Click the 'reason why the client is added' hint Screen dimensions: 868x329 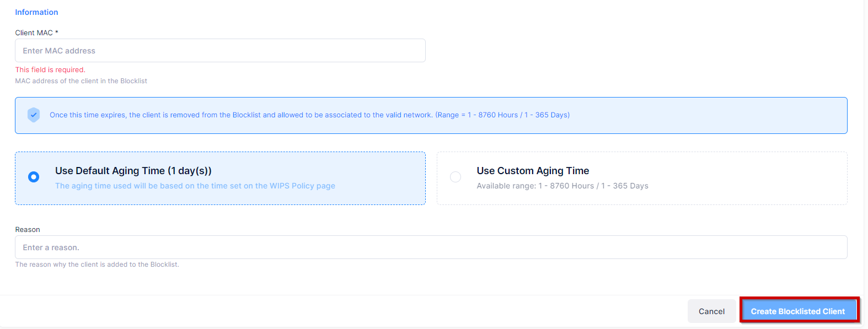(97, 265)
